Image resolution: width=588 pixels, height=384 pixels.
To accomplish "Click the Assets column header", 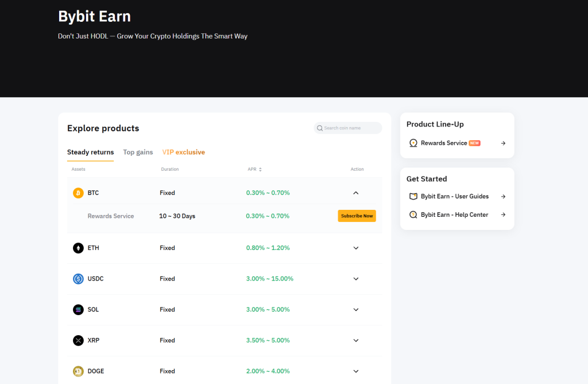I will point(78,169).
